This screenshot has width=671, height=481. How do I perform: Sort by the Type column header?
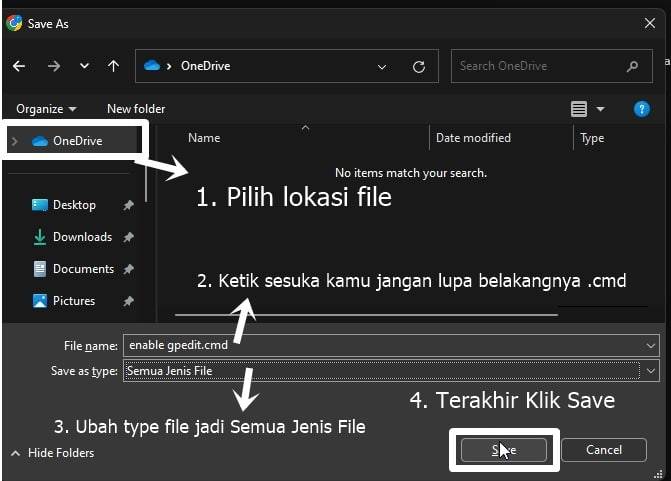[592, 138]
